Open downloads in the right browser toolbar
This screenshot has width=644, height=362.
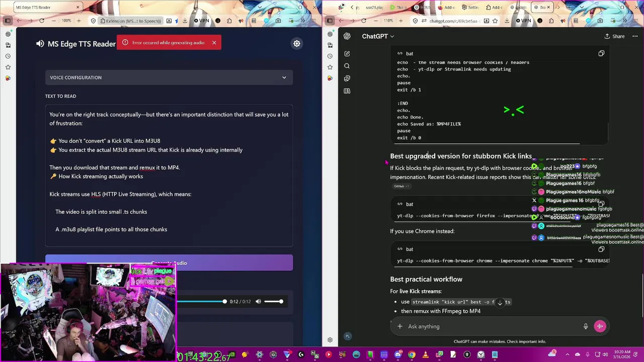click(x=507, y=21)
